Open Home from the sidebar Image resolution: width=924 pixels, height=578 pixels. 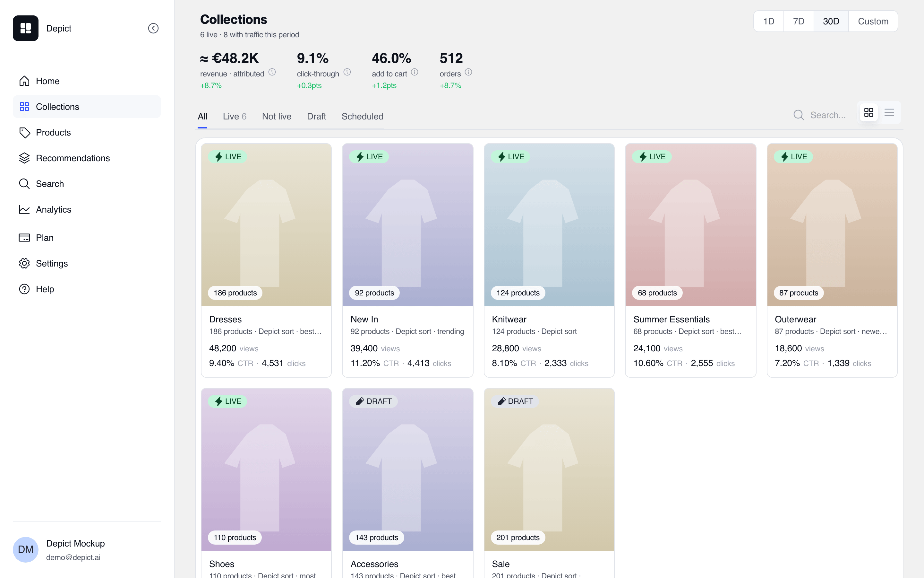(x=87, y=81)
